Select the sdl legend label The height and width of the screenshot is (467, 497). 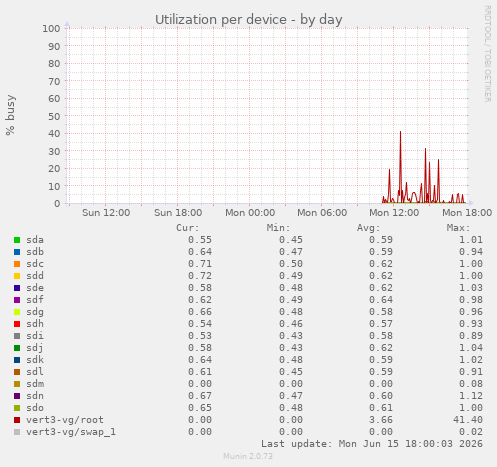click(x=35, y=372)
